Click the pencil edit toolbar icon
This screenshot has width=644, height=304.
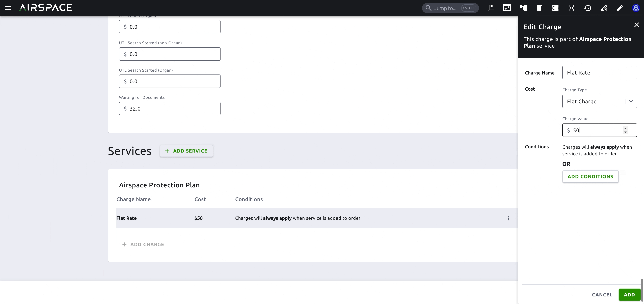pos(620,8)
